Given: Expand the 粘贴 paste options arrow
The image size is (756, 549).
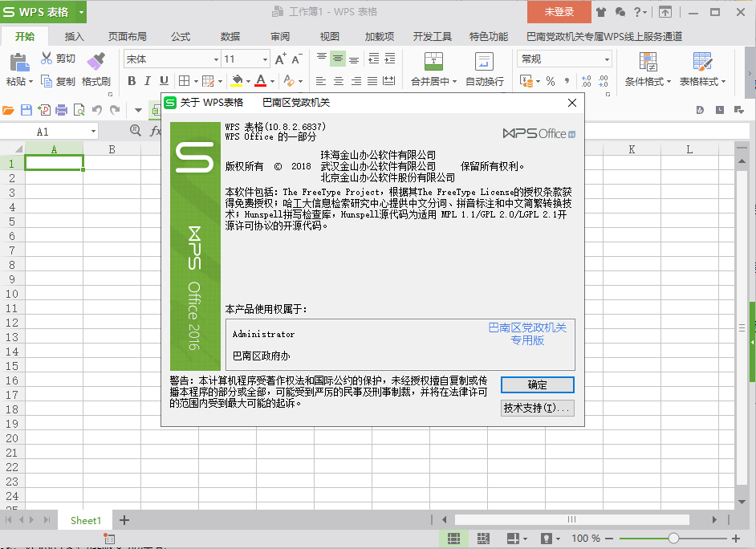Looking at the screenshot, I should pyautogui.click(x=30, y=81).
